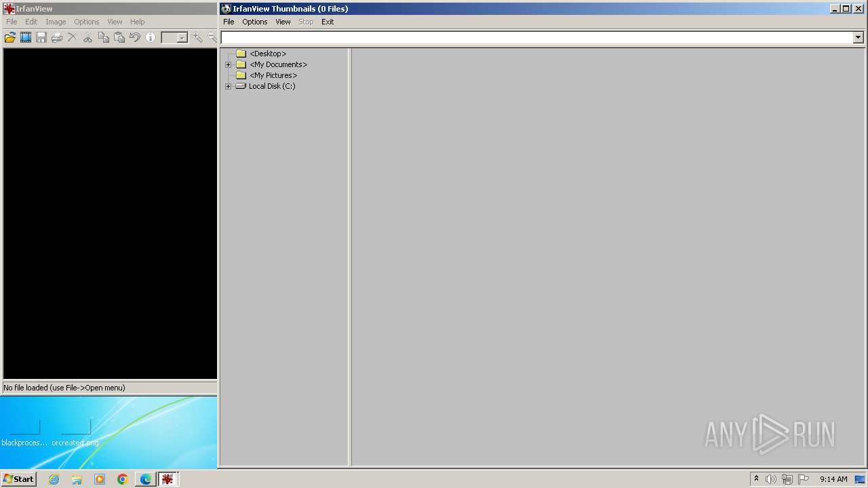Select Local Disk (C:) in the tree
This screenshot has width=868, height=488.
272,86
